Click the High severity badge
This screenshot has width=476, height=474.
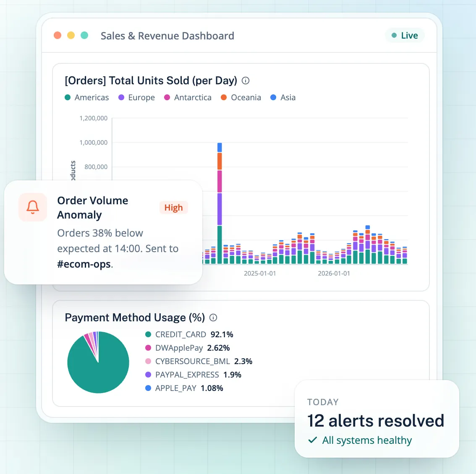click(x=174, y=208)
